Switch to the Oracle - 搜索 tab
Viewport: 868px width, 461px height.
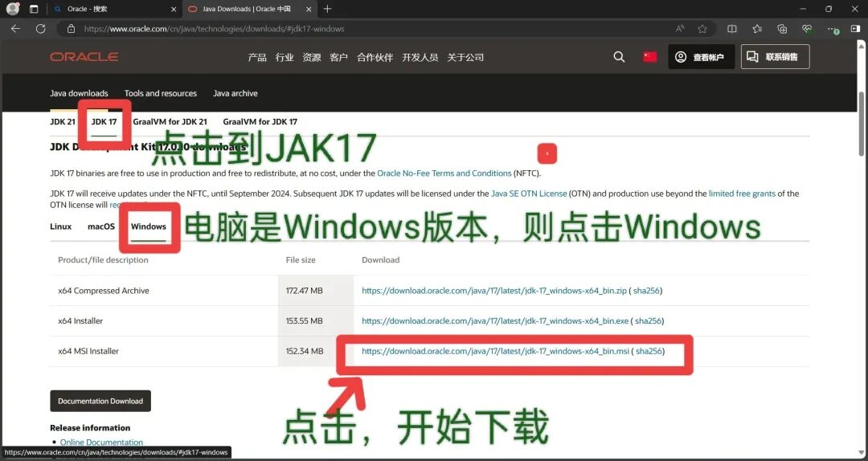pos(113,9)
